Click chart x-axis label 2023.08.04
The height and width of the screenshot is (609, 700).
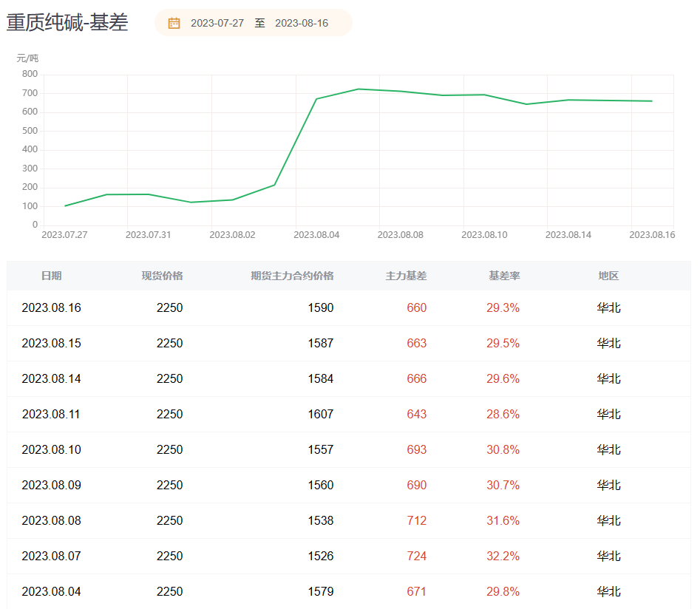pyautogui.click(x=316, y=235)
